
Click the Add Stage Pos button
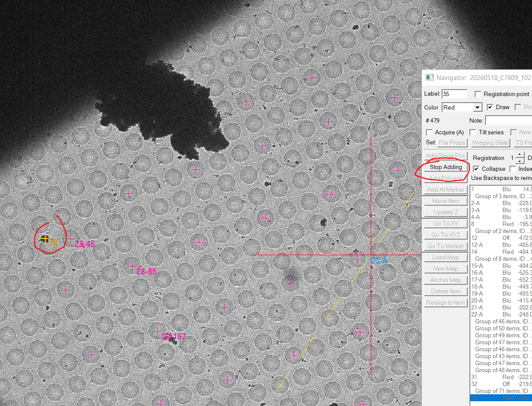(446, 156)
